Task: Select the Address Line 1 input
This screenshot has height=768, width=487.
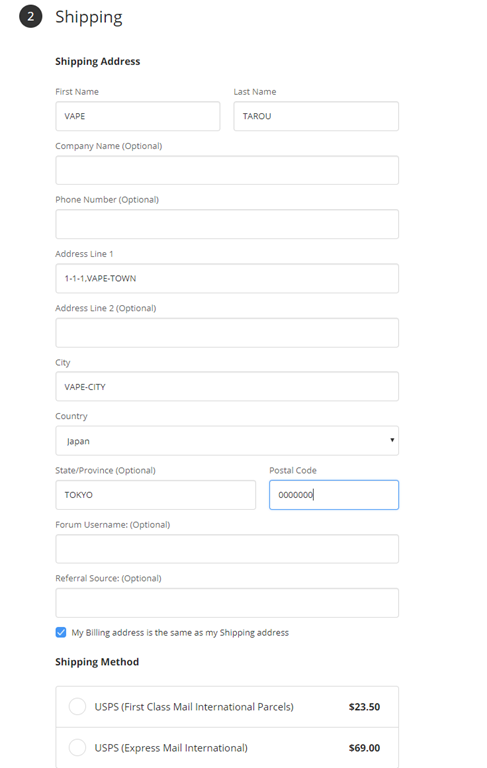Action: tap(227, 278)
